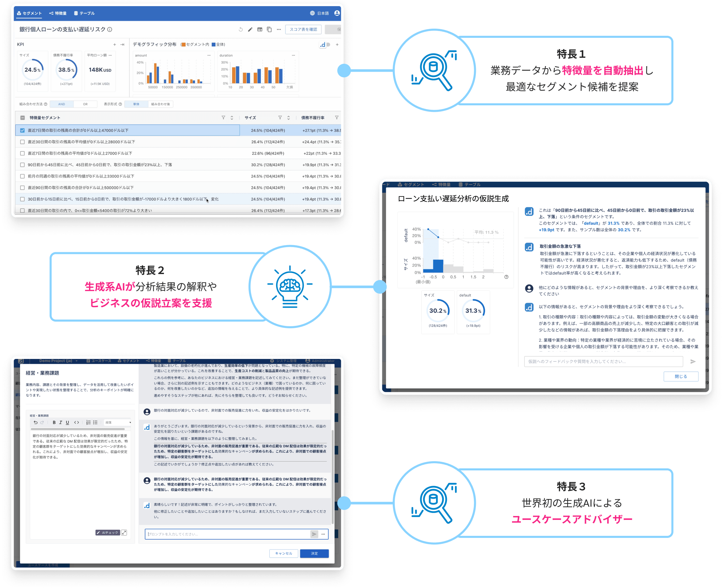Click the help icon beside 組み合わせ方法
723x588 pixels.
point(45,104)
